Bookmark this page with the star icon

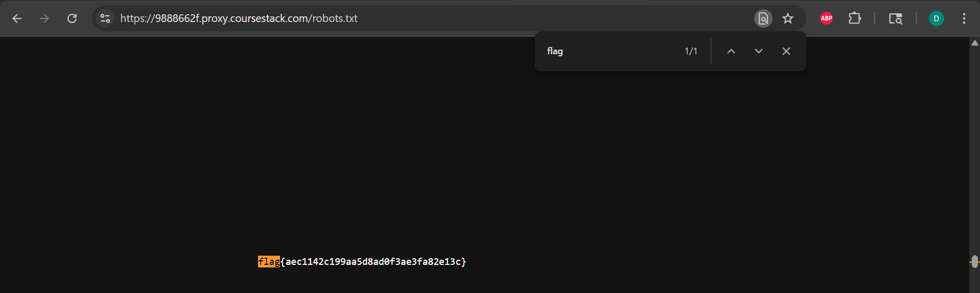coord(788,18)
